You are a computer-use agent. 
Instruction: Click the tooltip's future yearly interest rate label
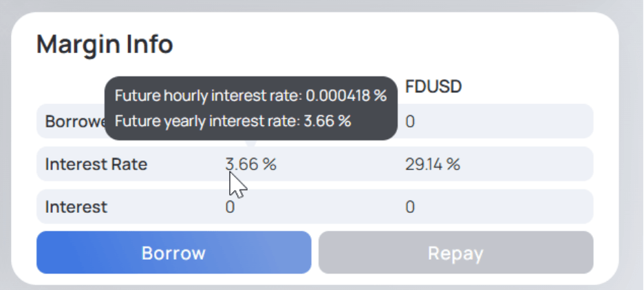[208, 121]
